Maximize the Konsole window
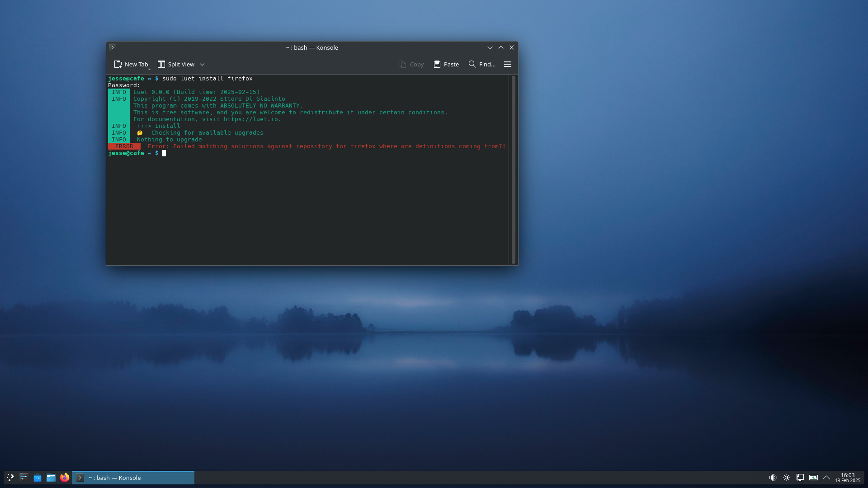 click(x=501, y=47)
